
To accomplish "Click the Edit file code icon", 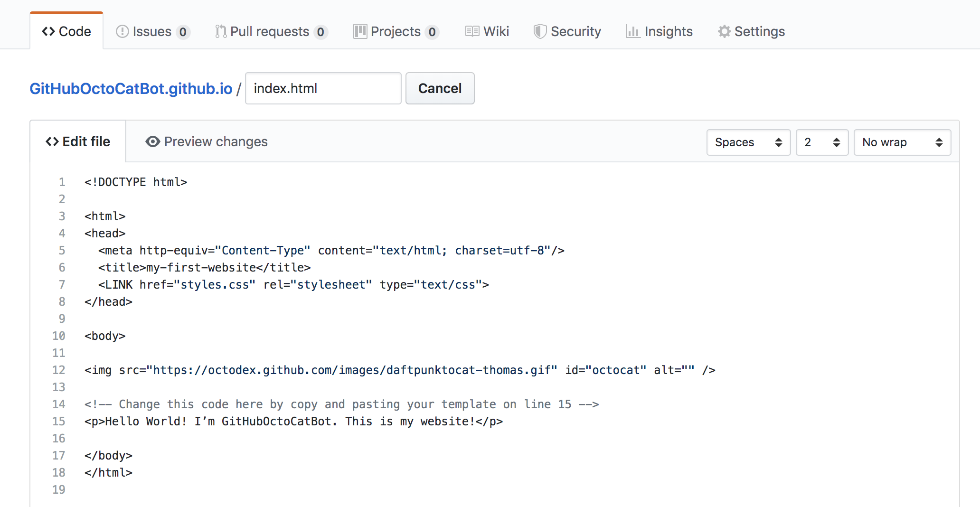I will (52, 141).
